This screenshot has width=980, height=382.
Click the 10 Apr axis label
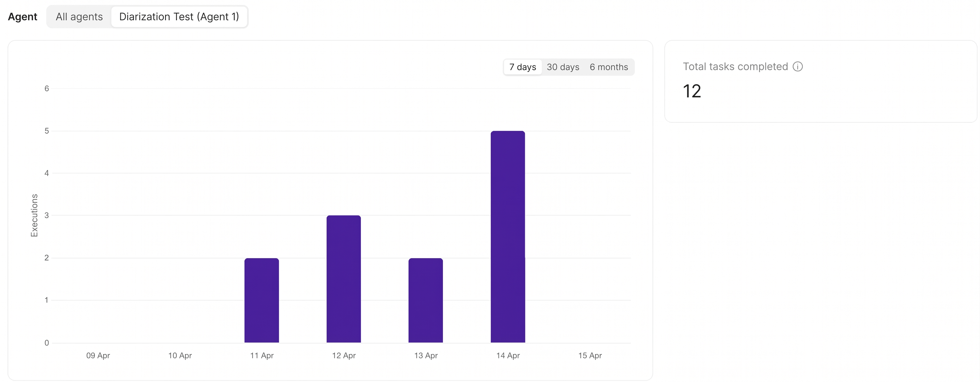pos(180,355)
